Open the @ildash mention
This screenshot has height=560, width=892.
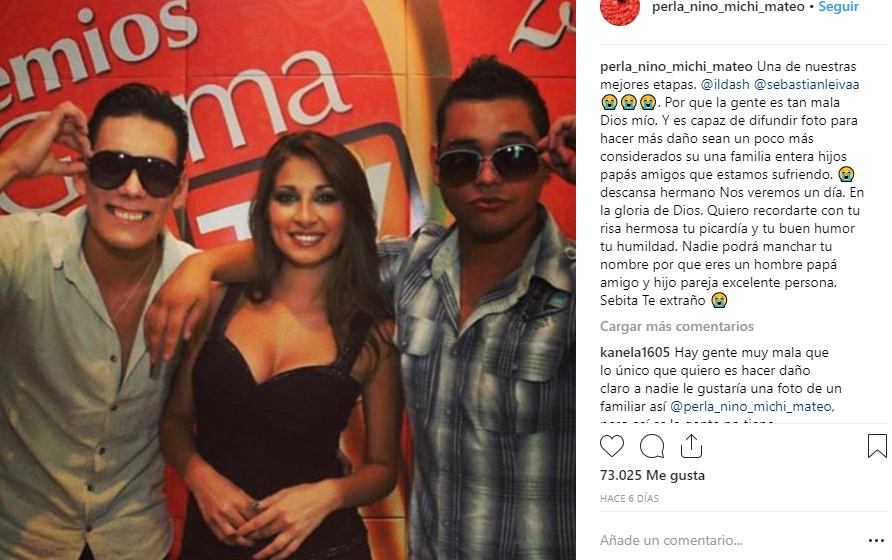point(725,85)
